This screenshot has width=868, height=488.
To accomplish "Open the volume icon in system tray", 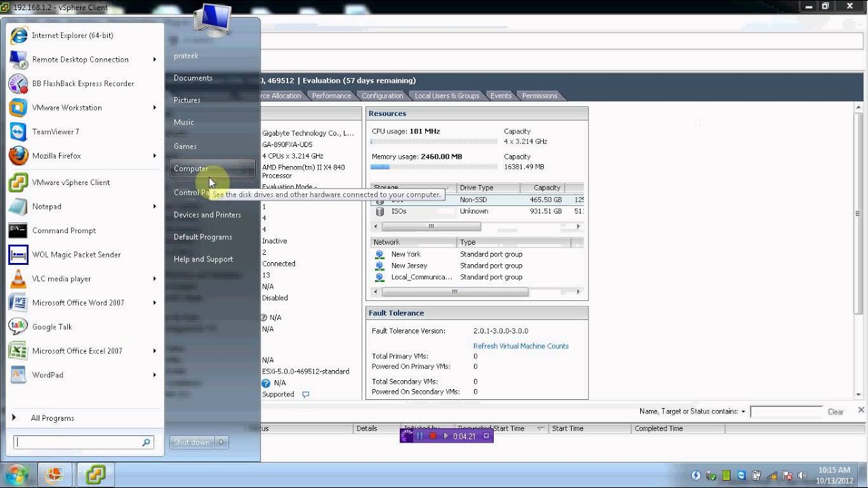I will pos(801,475).
